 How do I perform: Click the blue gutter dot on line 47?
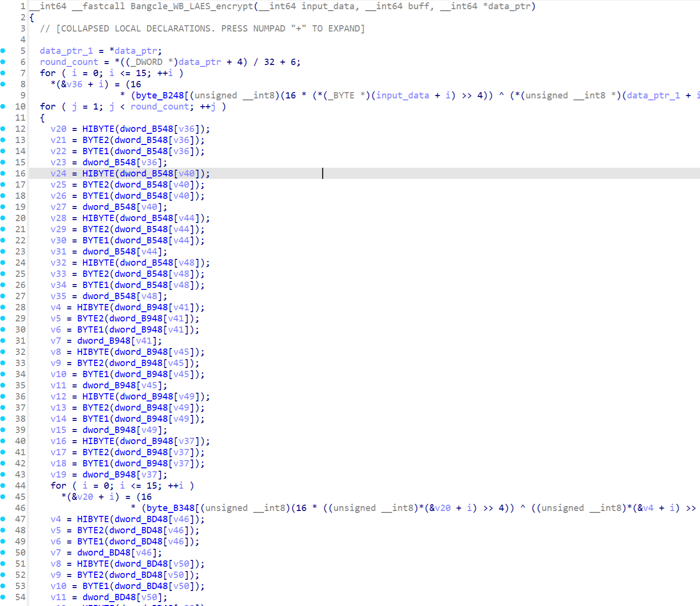click(x=3, y=519)
